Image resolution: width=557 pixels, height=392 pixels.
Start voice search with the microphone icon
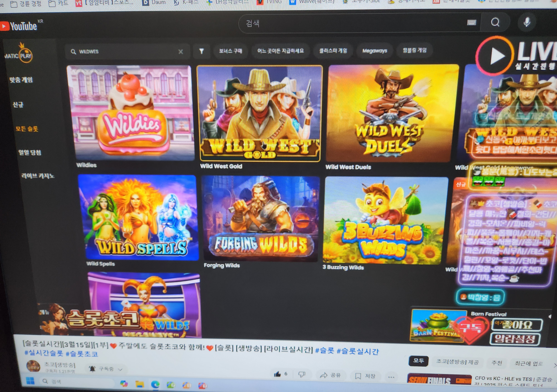click(x=526, y=22)
